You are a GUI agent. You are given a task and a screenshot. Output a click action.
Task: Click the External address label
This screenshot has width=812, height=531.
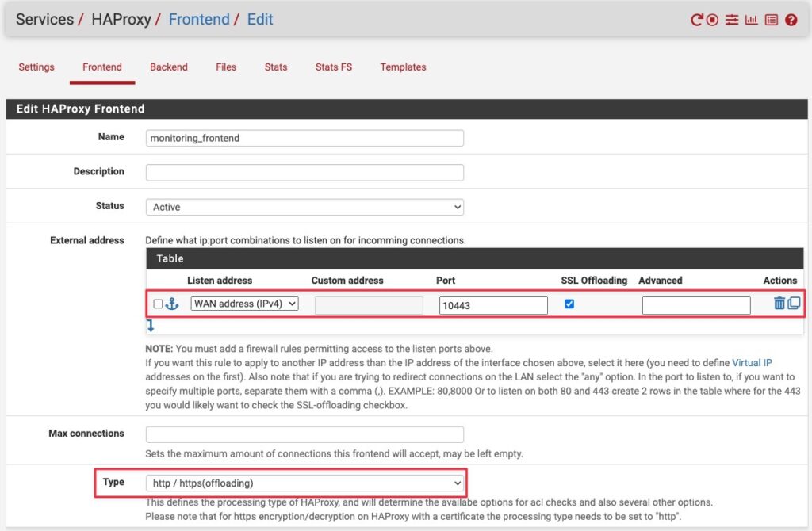[x=87, y=240]
